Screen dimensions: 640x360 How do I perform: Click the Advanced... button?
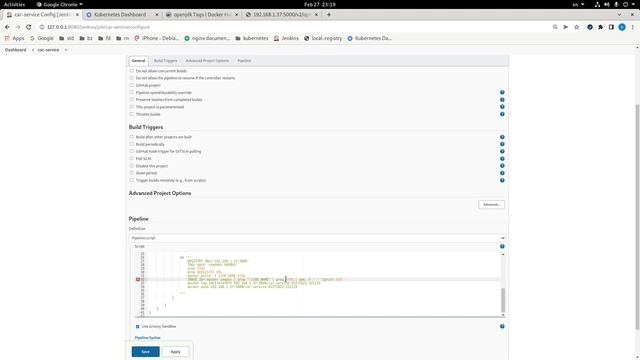point(491,204)
